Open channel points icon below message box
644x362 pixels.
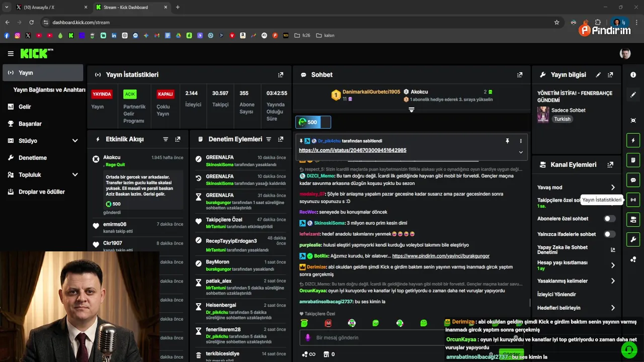click(x=308, y=354)
